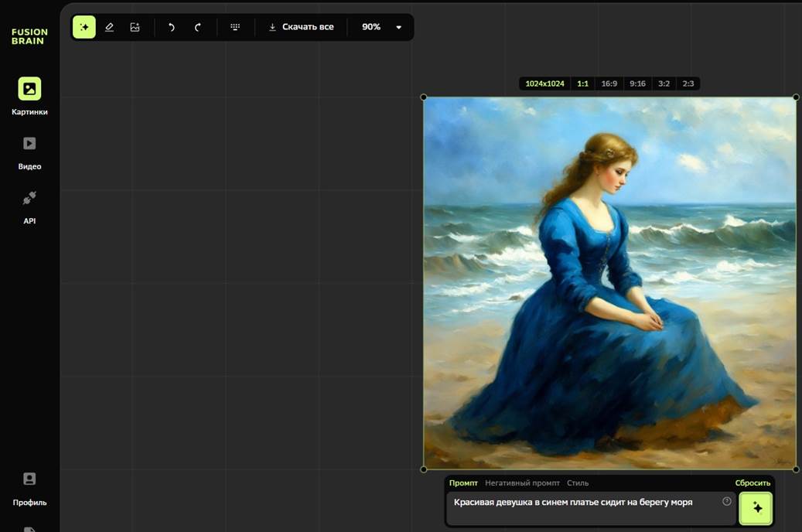Open the Видео section in sidebar
This screenshot has width=802, height=532.
click(29, 152)
